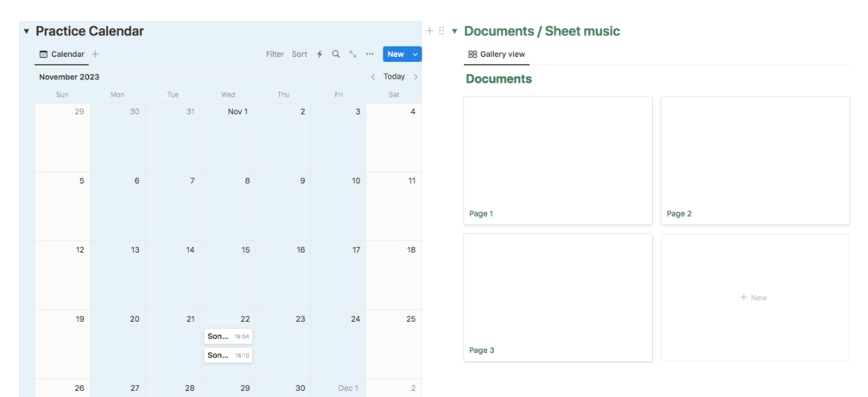Click the Documents / Sheet music heading
The width and height of the screenshot is (868, 397).
pyautogui.click(x=542, y=32)
